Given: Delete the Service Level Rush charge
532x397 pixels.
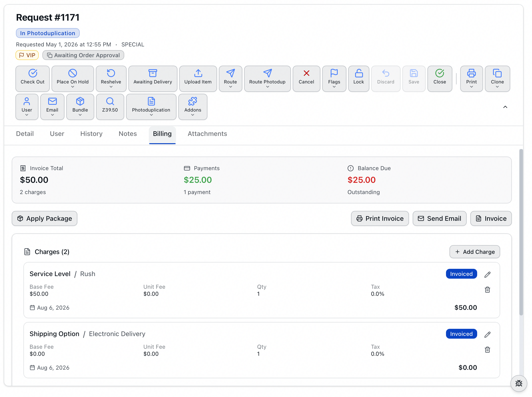Looking at the screenshot, I should tap(487, 290).
